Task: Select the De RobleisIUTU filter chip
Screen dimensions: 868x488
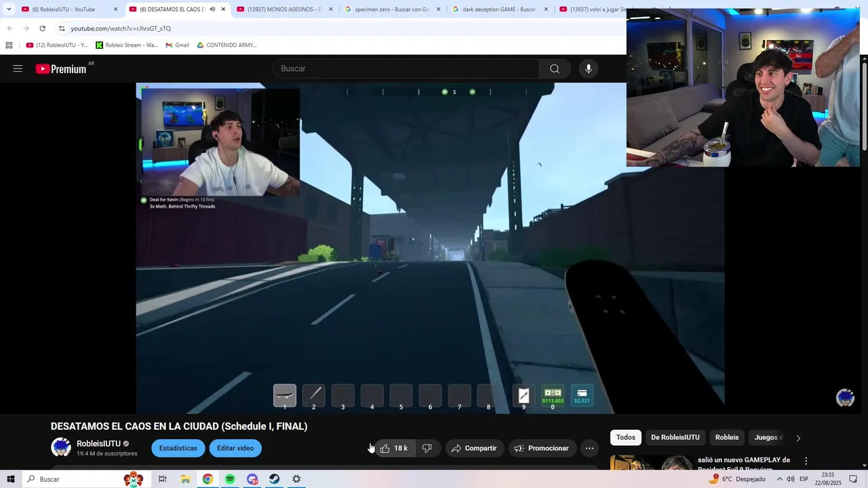Action: [675, 437]
